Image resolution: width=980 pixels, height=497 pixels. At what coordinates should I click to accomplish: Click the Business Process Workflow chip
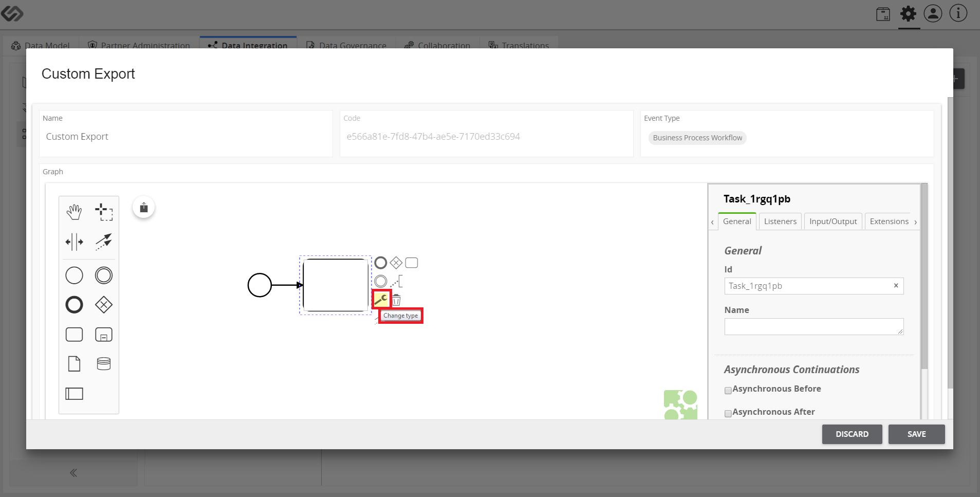click(697, 138)
